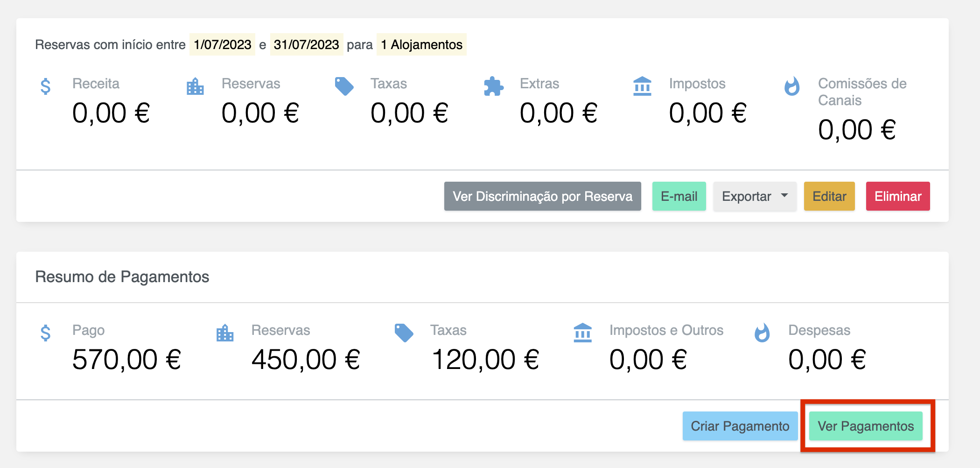
Task: Click the tag icon beside 120,00 € Taxas
Action: [404, 333]
